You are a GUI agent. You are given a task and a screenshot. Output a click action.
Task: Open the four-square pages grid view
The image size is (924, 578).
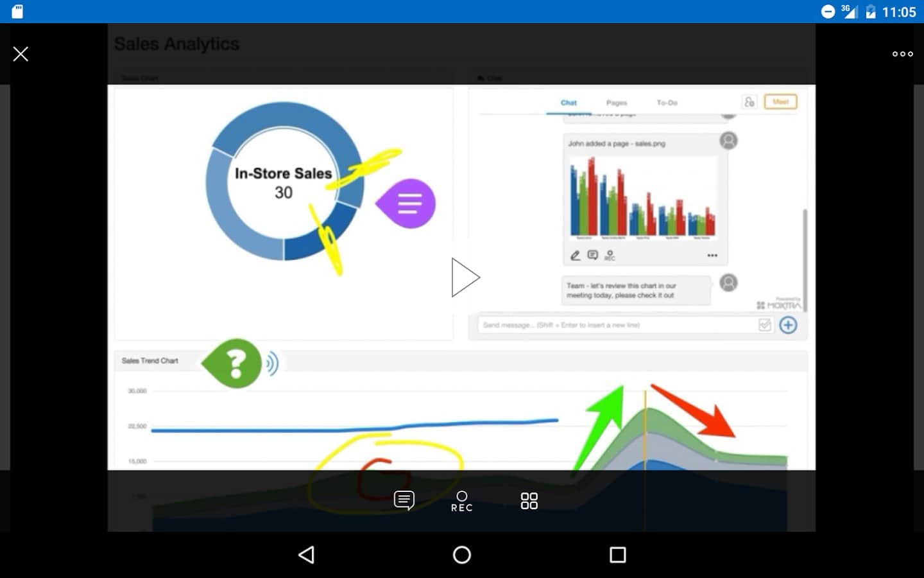pos(529,501)
